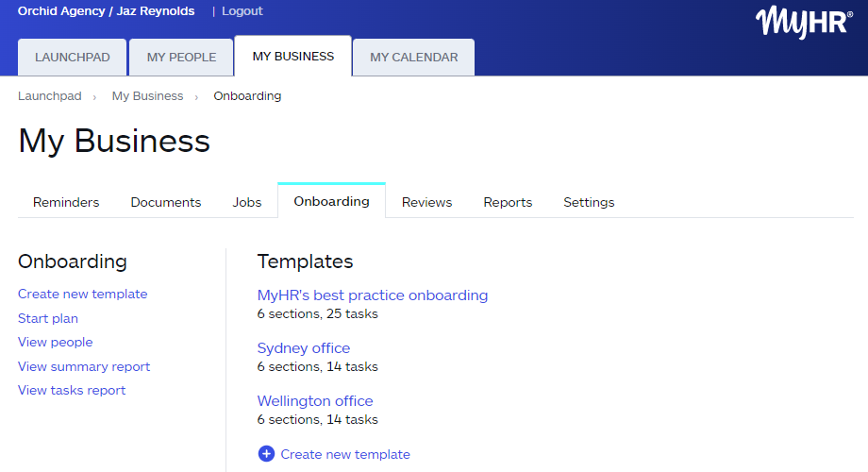Screen dimensions: 868x472
Task: Select the Reviews sub-tab
Action: coord(426,202)
